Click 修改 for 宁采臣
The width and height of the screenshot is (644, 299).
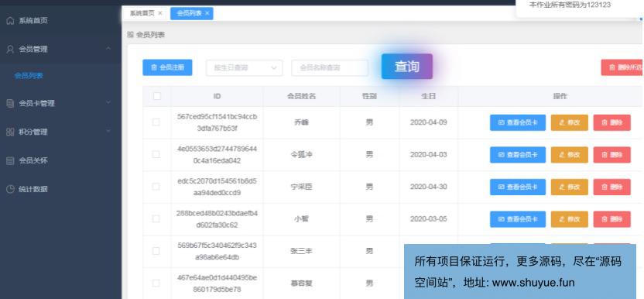(569, 187)
